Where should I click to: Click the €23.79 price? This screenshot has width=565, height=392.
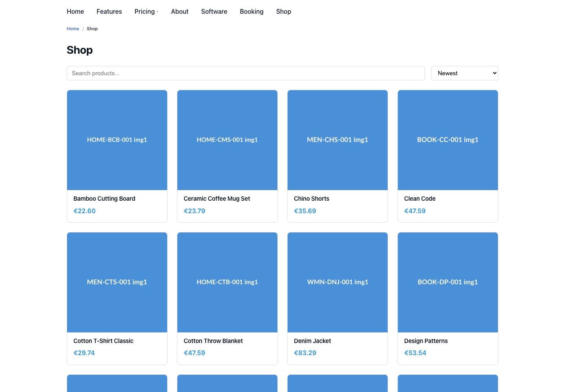point(195,211)
